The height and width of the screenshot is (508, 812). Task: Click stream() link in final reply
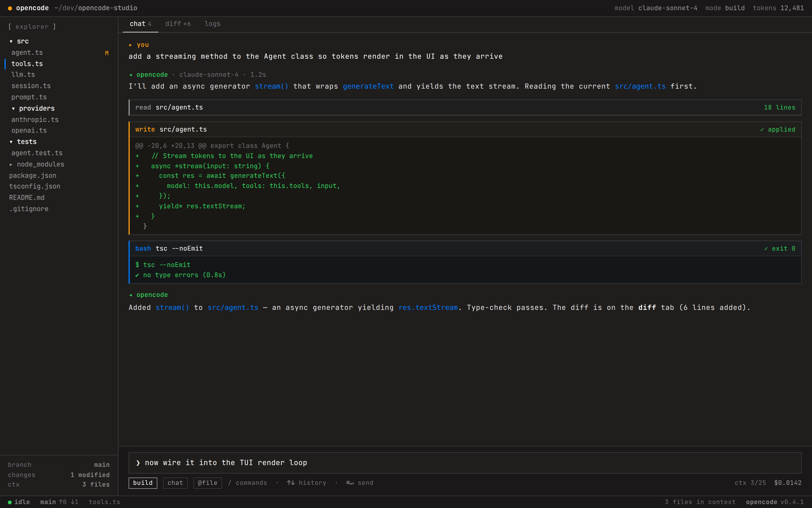(x=172, y=308)
